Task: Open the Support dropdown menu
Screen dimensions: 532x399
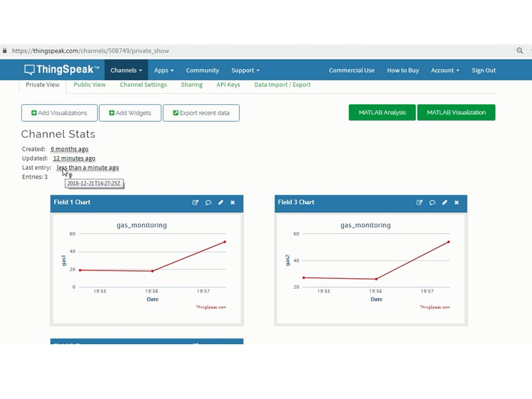Action: [x=245, y=70]
